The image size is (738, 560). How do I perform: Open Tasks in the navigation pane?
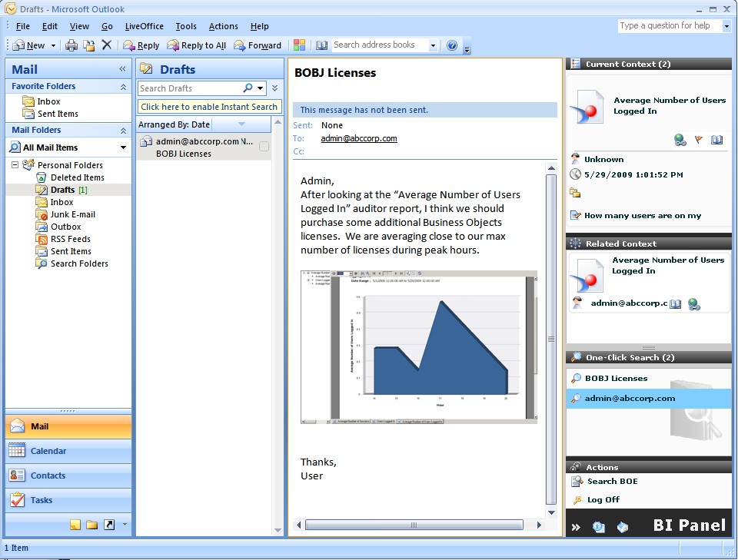(x=68, y=500)
